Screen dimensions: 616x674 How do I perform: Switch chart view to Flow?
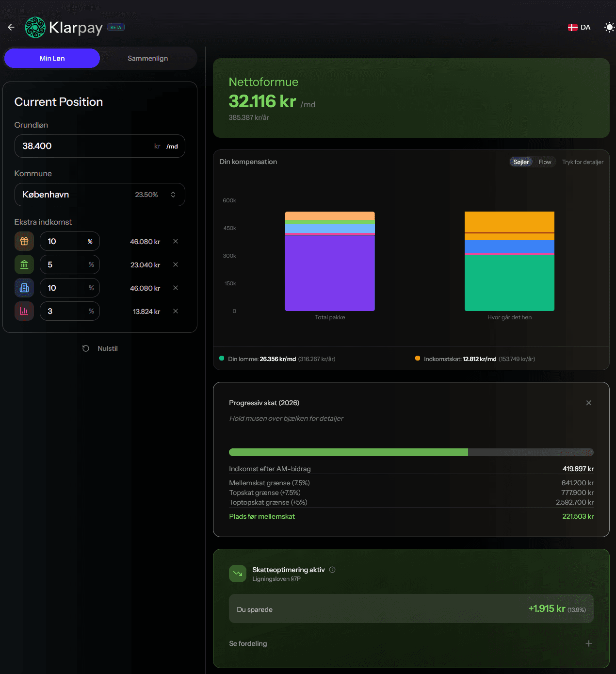point(545,162)
